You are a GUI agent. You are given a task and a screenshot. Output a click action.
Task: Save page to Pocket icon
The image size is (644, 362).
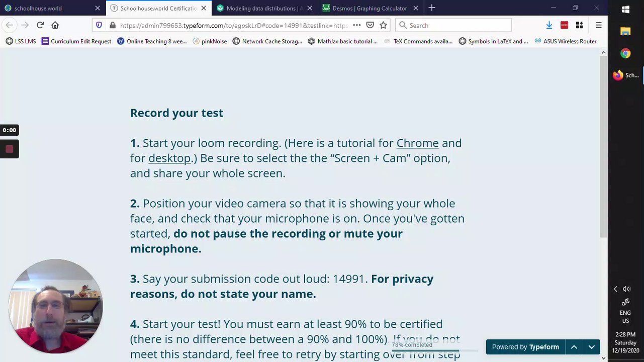click(x=370, y=25)
